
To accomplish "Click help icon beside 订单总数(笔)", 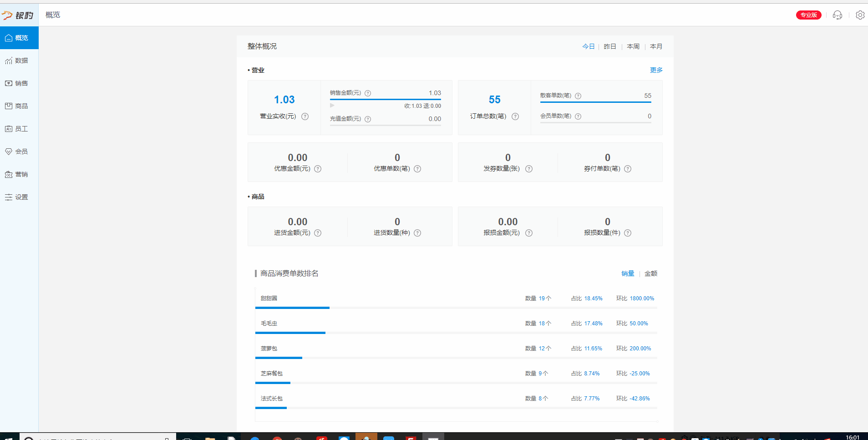I will click(x=515, y=116).
